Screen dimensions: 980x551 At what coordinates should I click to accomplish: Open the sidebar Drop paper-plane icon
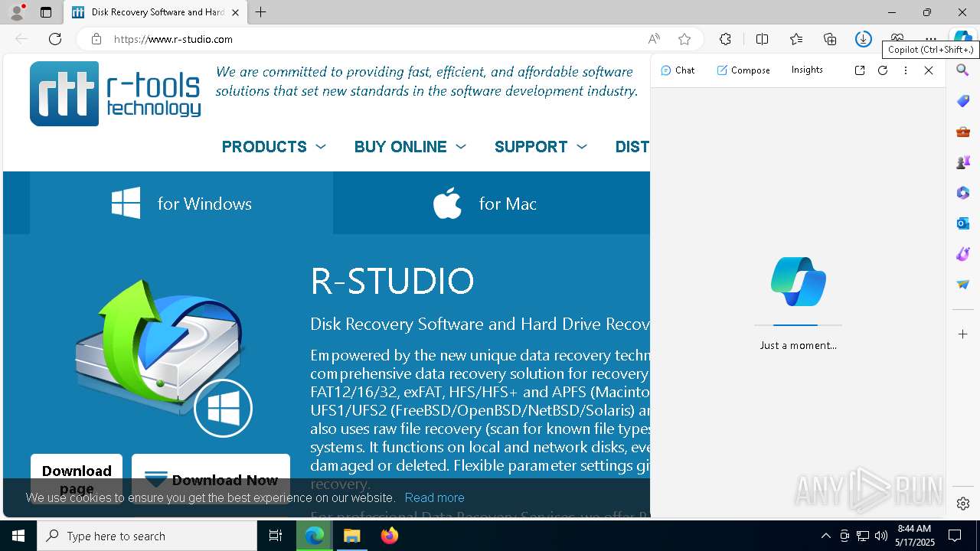(x=963, y=285)
